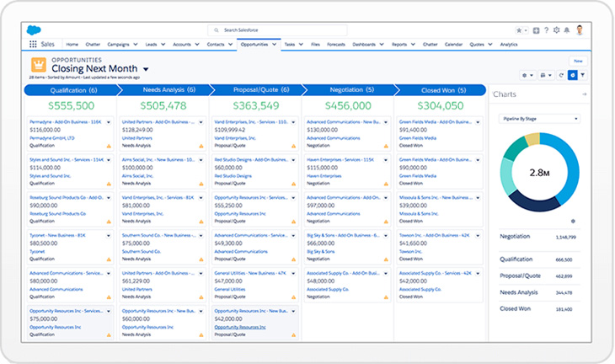The image size is (615, 364).
Task: Open actions menu on Green Fields Media 91,400 card
Action: 479,122
